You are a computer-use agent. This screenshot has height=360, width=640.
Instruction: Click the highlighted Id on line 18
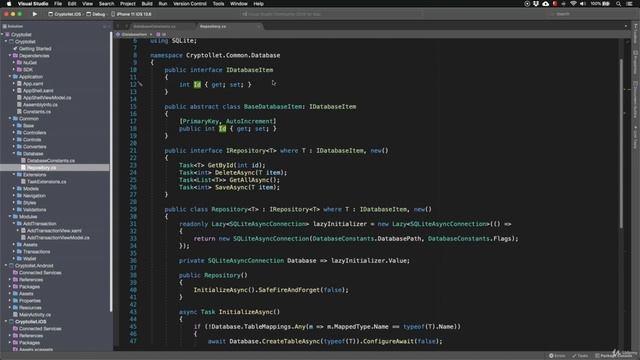coord(222,129)
